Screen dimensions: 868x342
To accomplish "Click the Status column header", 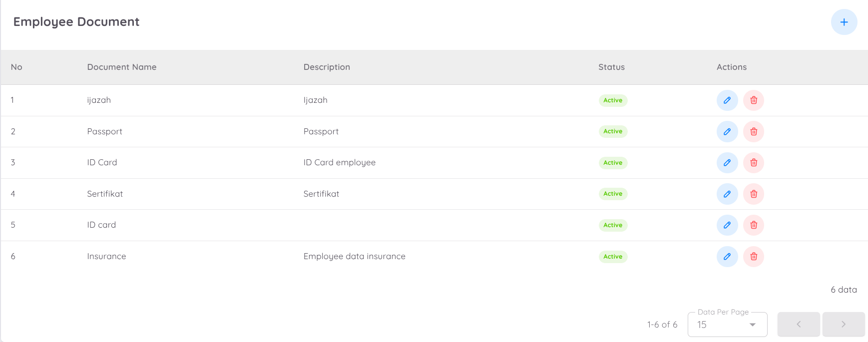I will point(611,67).
